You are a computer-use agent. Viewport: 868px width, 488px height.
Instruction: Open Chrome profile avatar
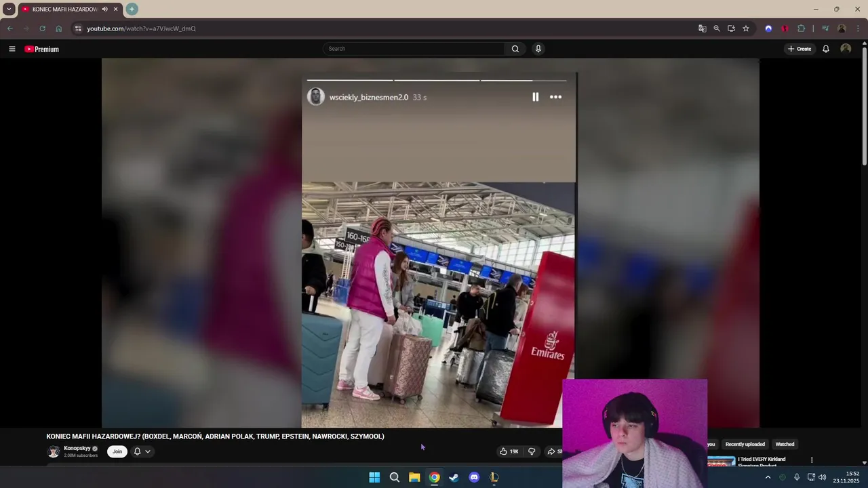[x=842, y=28]
